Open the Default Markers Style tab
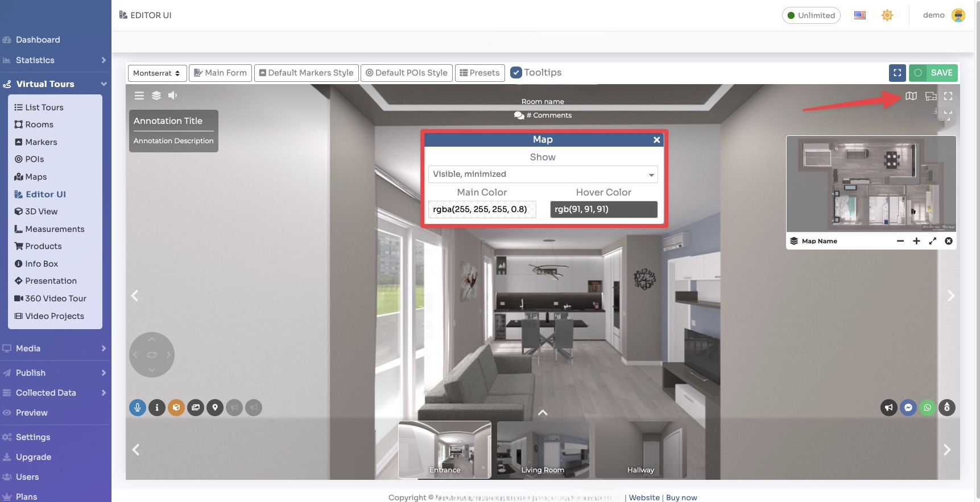 pos(306,73)
